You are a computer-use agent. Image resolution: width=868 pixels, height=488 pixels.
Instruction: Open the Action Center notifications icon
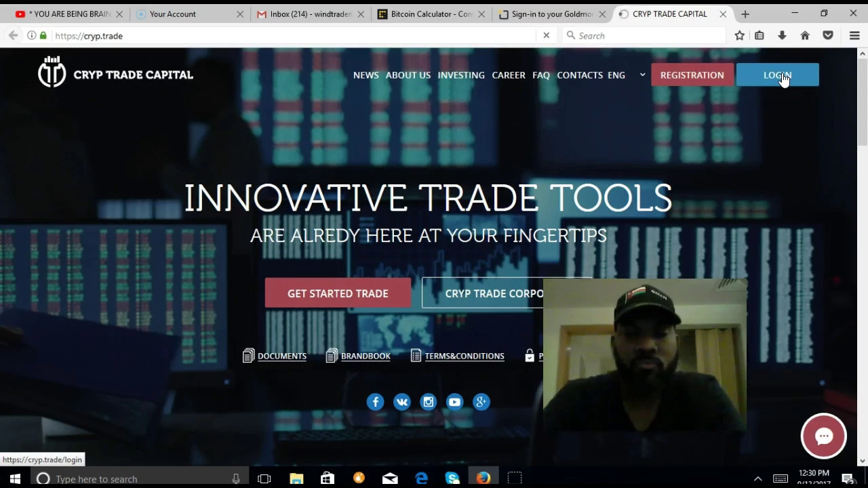pos(848,479)
